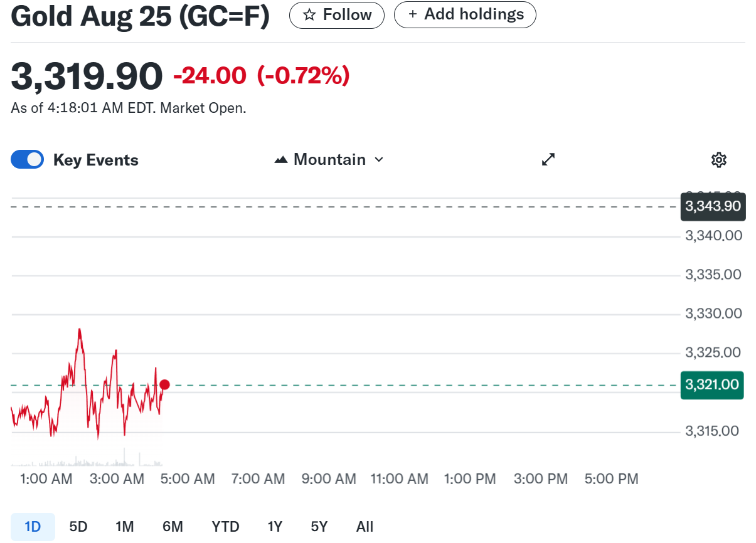
Task: Click the Add holdings button
Action: [x=465, y=14]
